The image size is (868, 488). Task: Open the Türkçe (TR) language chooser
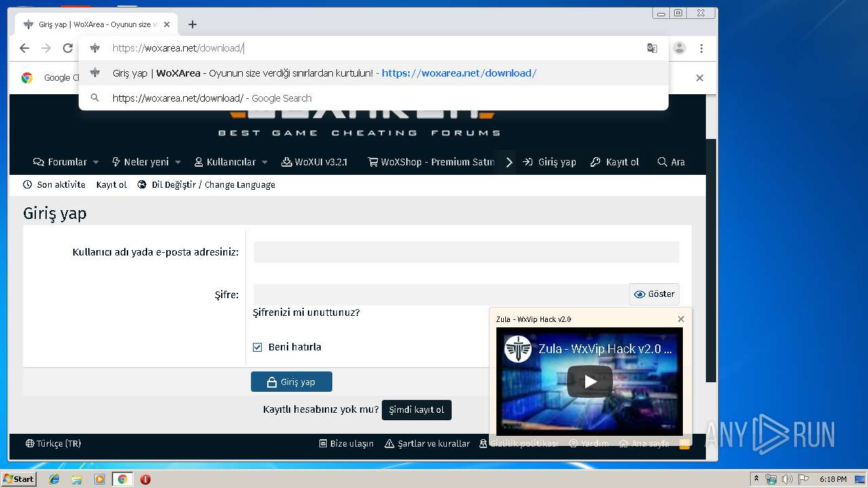(x=53, y=444)
